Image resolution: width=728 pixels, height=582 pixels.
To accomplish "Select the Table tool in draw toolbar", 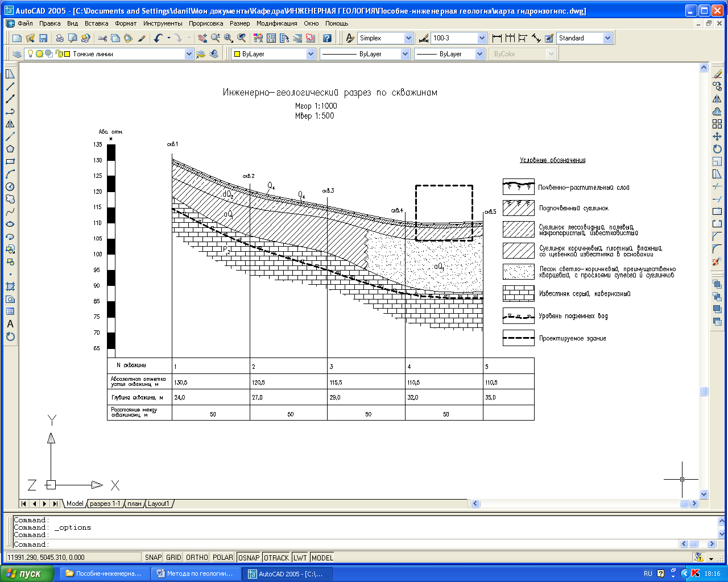I will [10, 311].
